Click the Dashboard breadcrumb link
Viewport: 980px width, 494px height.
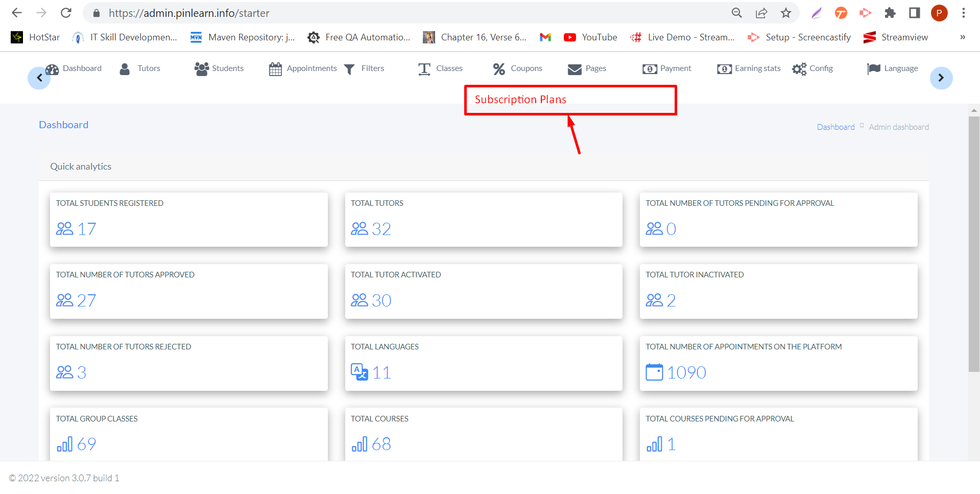835,127
